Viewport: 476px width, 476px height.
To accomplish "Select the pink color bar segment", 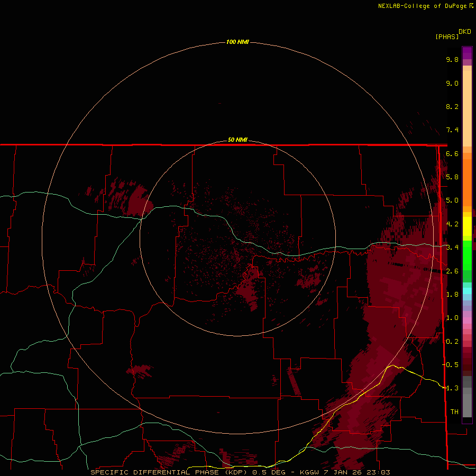I will pyautogui.click(x=467, y=321).
